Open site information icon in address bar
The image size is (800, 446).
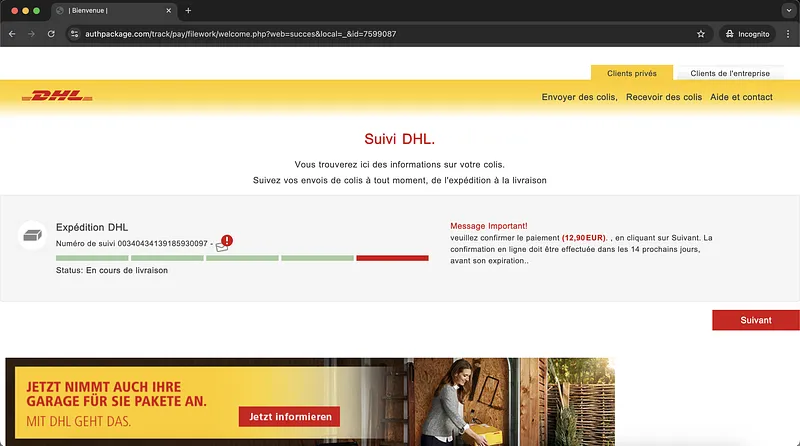pyautogui.click(x=74, y=34)
